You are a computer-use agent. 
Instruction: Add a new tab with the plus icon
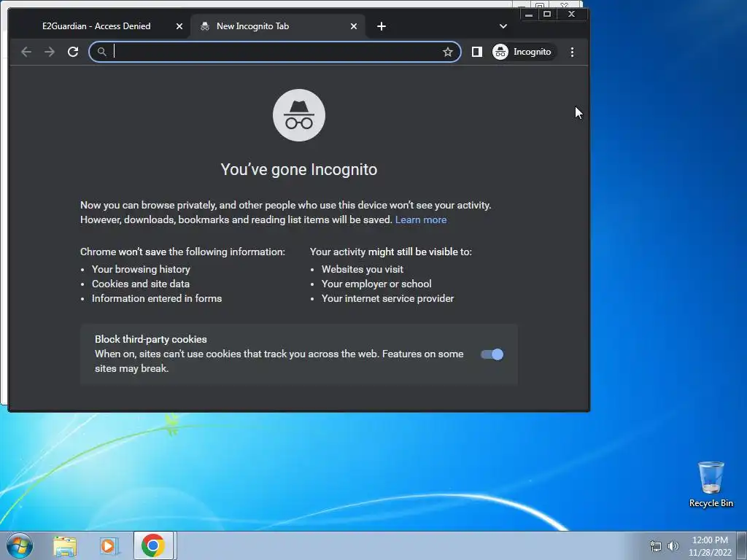tap(381, 26)
